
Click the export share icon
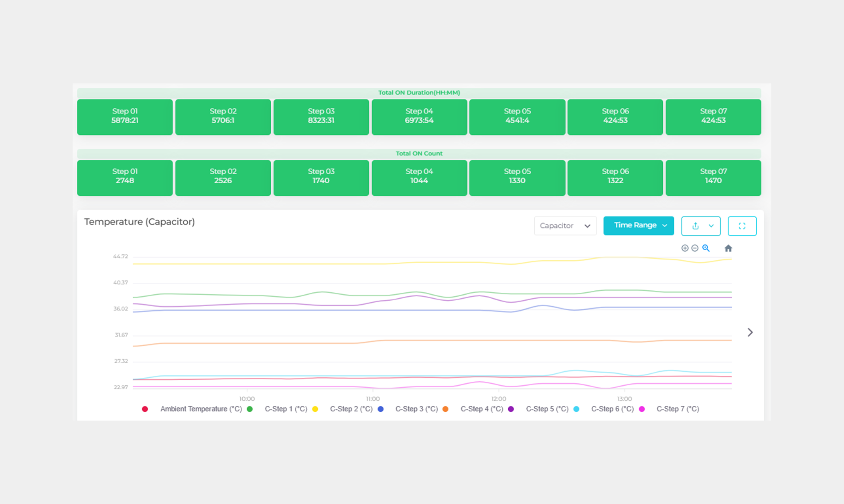[x=696, y=226]
